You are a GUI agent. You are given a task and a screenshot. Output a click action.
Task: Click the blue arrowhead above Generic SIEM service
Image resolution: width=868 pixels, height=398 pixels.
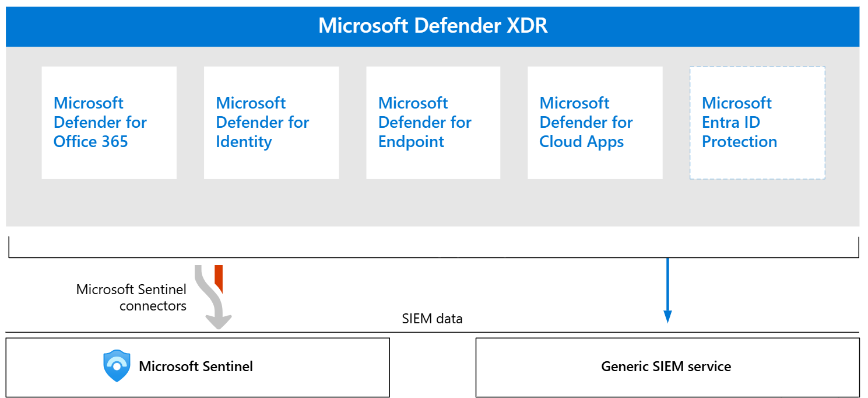coord(667,316)
